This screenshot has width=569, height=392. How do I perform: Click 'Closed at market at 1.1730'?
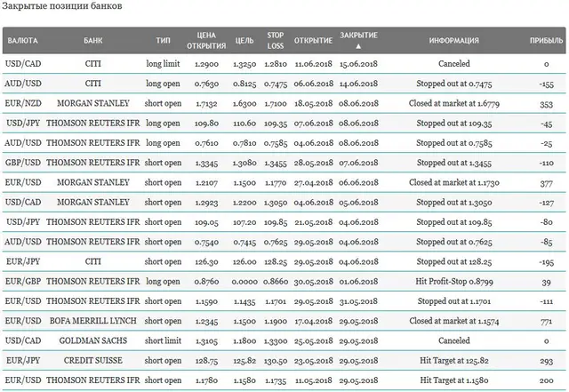click(454, 182)
